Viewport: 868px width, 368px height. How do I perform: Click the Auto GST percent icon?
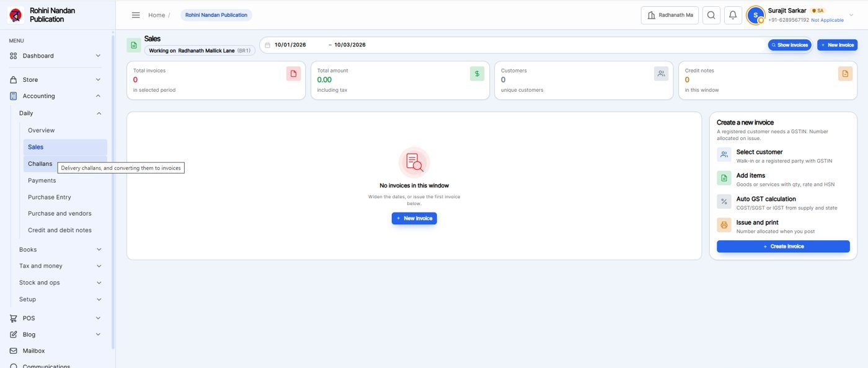click(724, 202)
